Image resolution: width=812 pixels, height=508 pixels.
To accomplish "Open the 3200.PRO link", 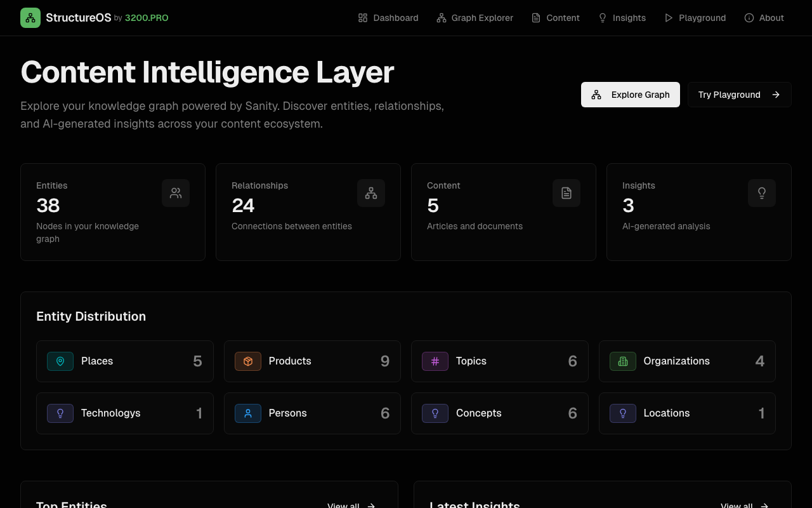I will 147,18.
